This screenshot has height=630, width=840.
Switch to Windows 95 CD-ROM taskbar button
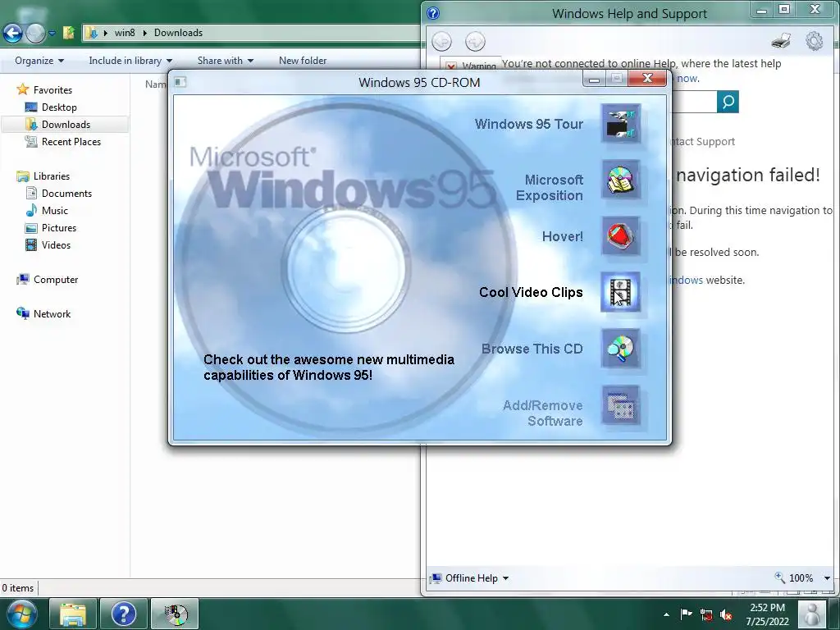[175, 614]
